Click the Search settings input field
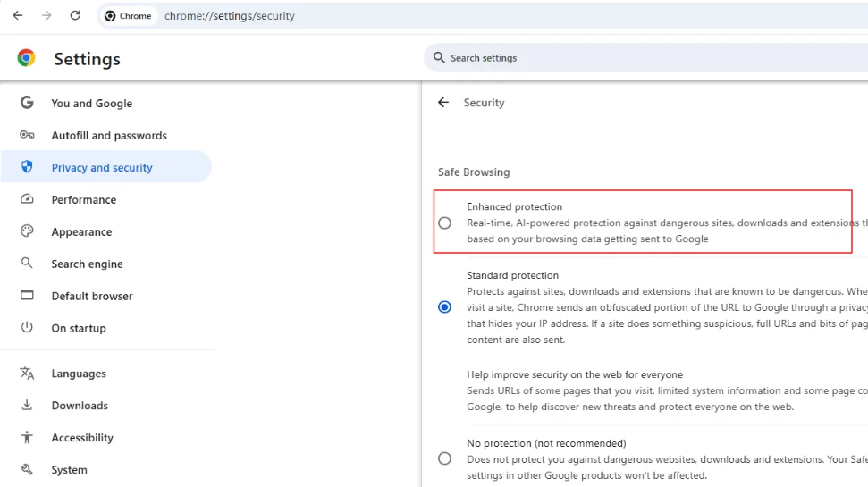Image resolution: width=868 pixels, height=487 pixels. (626, 58)
